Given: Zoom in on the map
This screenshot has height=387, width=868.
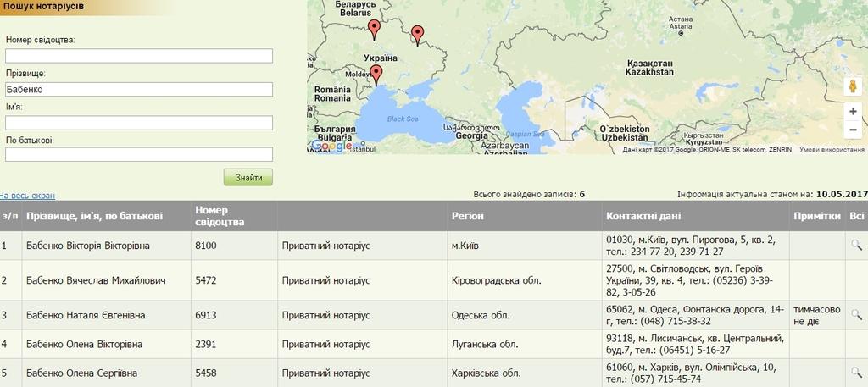Looking at the screenshot, I should [x=852, y=112].
